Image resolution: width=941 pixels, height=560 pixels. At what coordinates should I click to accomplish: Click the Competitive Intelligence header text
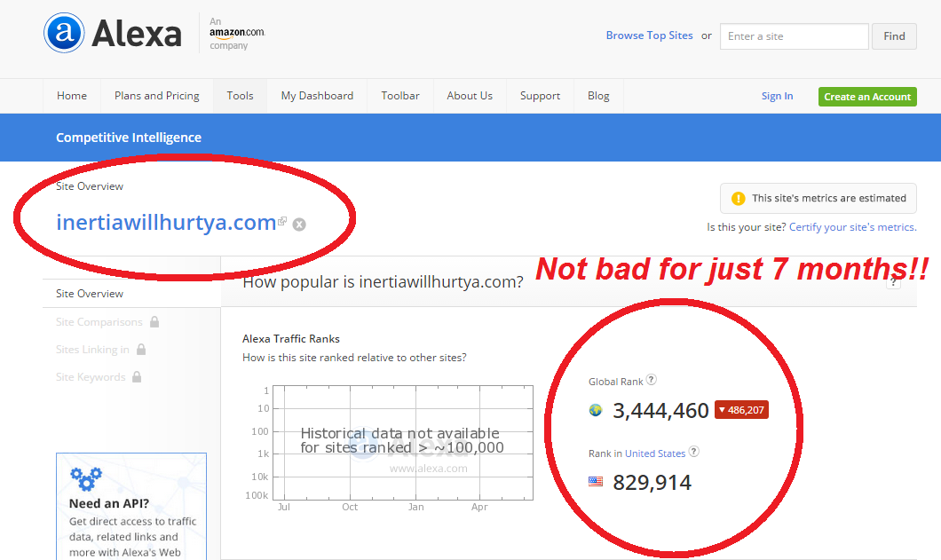point(129,138)
